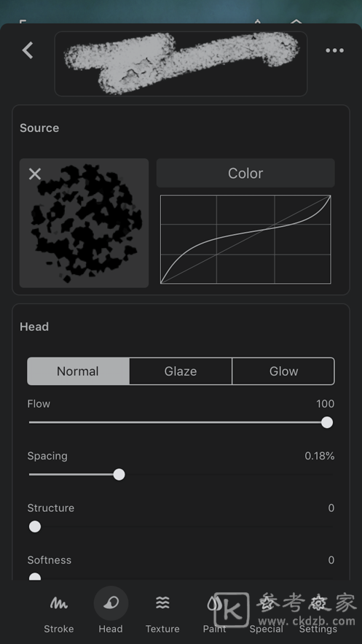Click the Spacing slider knob
This screenshot has width=362, height=644.
[x=119, y=474]
